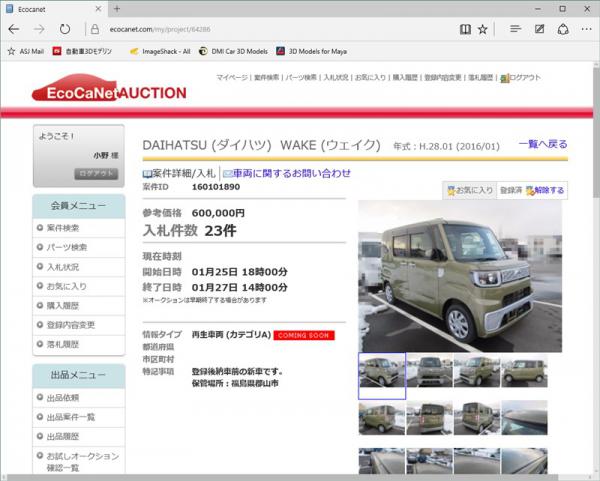Click the address bar URL field
The width and height of the screenshot is (600, 481).
pyautogui.click(x=268, y=29)
